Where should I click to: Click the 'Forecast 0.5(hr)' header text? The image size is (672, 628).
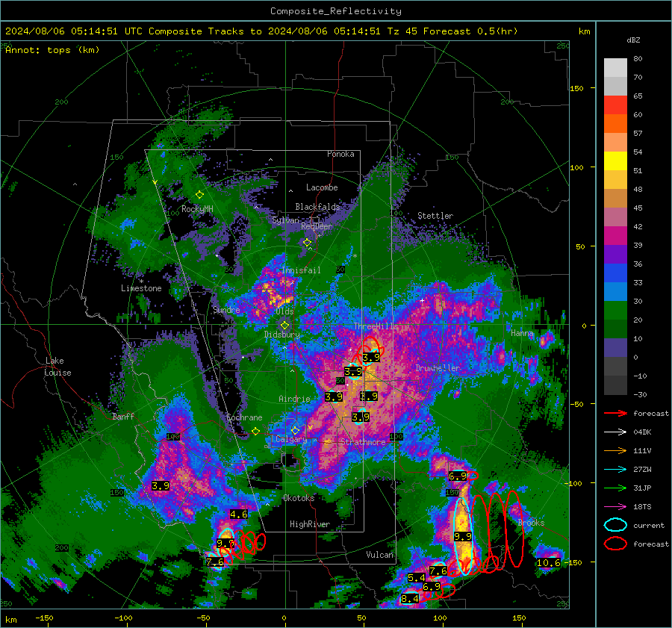point(470,31)
